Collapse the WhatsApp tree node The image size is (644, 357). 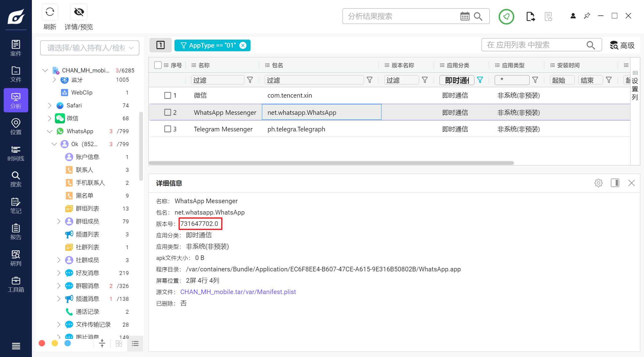click(x=50, y=131)
